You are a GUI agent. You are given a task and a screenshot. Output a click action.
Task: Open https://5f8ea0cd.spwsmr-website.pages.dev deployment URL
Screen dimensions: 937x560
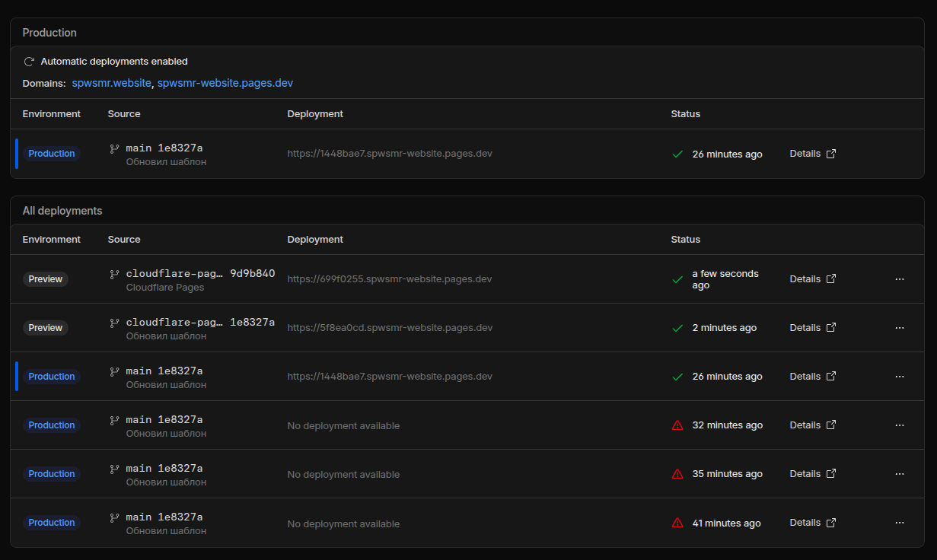(x=390, y=328)
